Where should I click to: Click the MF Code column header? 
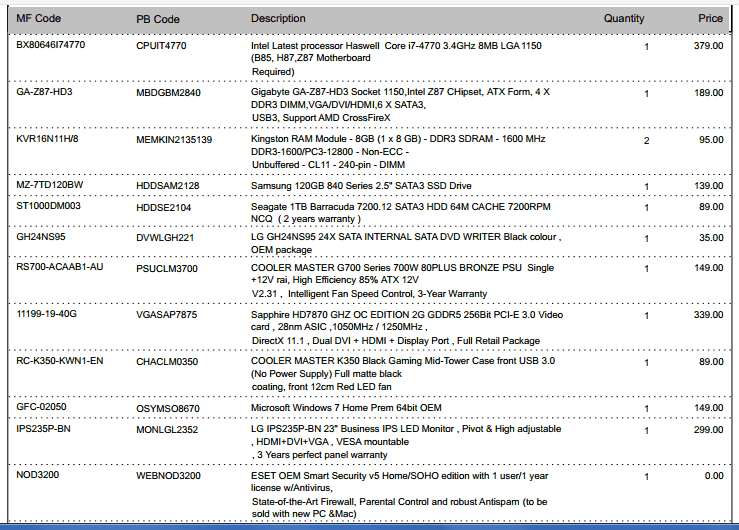pyautogui.click(x=39, y=18)
